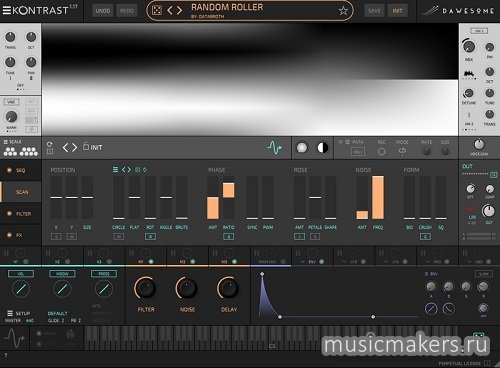Open the SCALE menu icon
The width and height of the screenshot is (500, 368).
[x=5, y=142]
